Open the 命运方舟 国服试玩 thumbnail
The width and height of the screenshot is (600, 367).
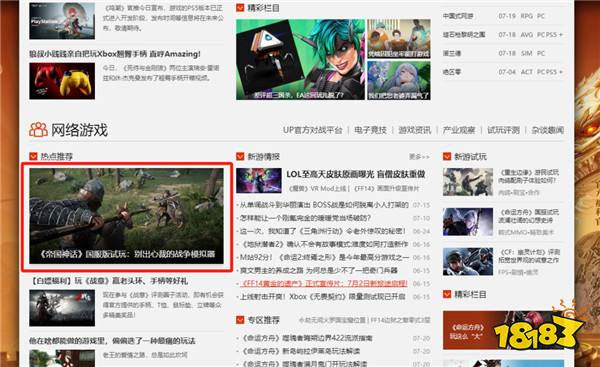click(x=468, y=222)
